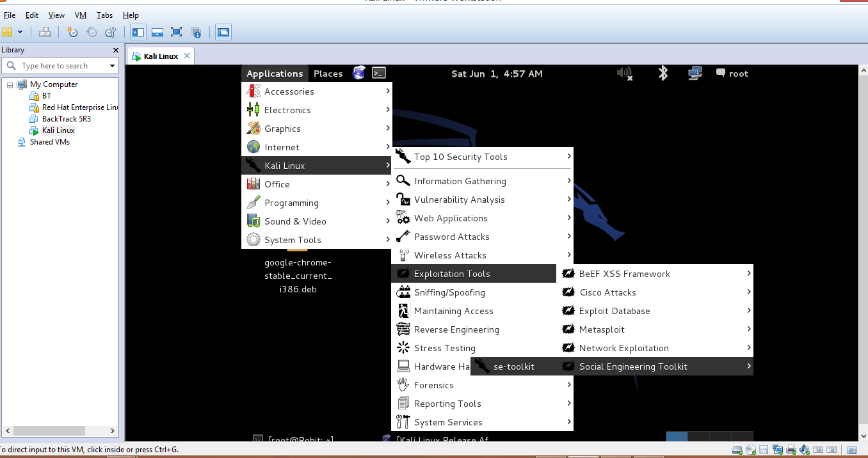
Task: Enter full screen mode
Action: point(177,32)
